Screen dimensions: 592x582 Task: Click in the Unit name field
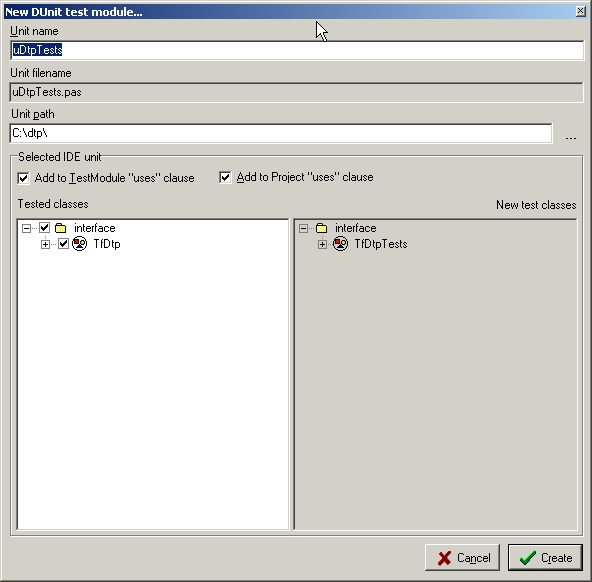click(x=297, y=50)
